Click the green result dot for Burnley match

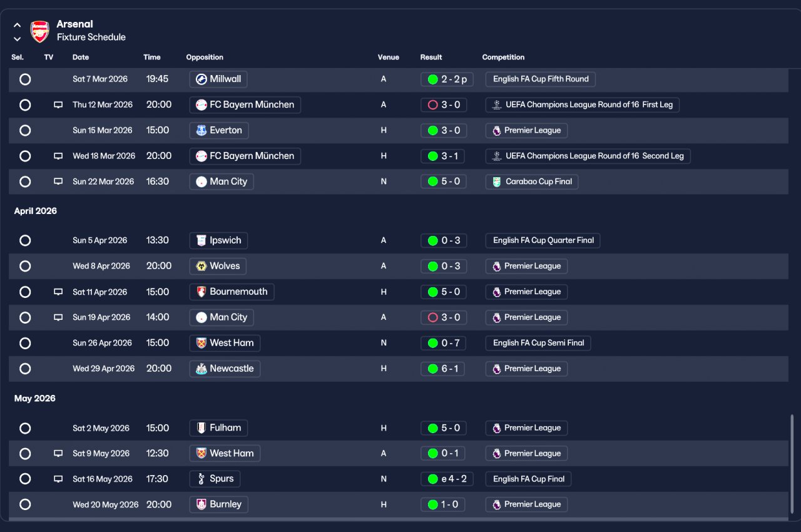pos(432,504)
